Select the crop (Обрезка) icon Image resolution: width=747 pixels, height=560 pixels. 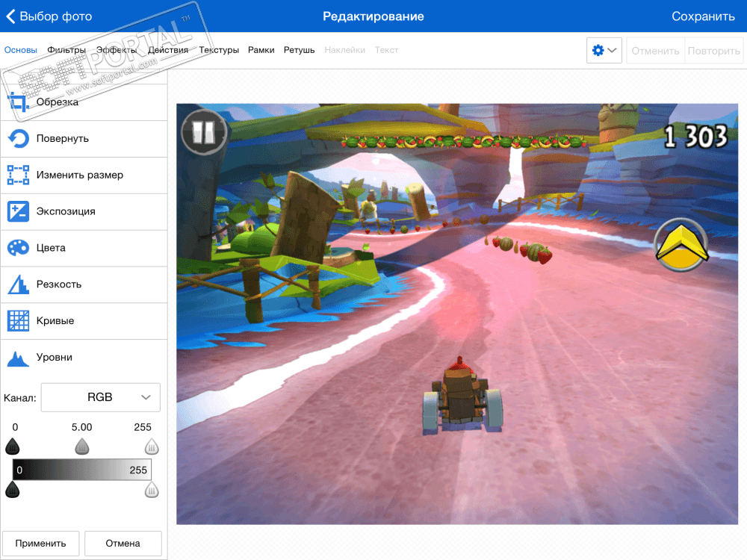coord(18,102)
